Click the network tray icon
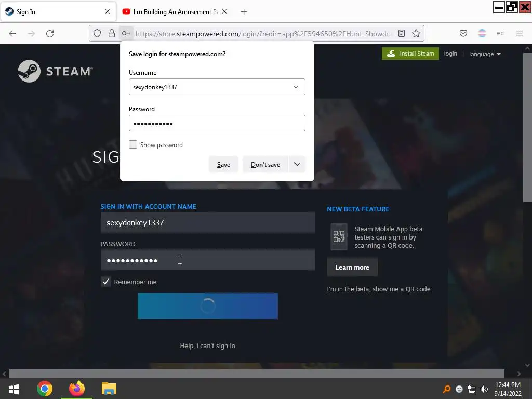Screen dimensions: 532x399 472,389
